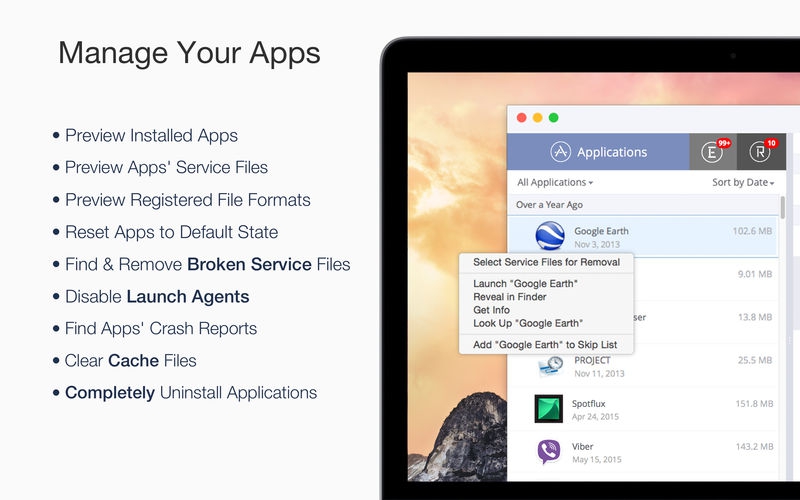The width and height of the screenshot is (800, 500).
Task: Click the Manage Your Apps heading
Action: pos(189,53)
